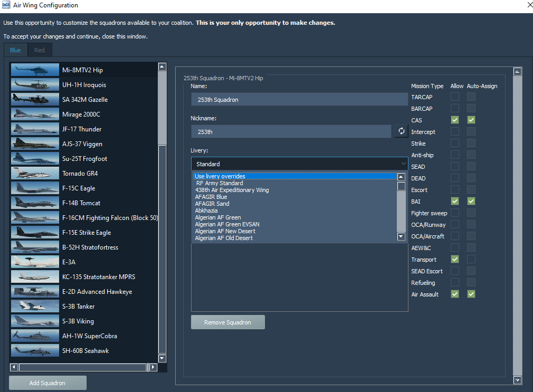Click inside the squadron Name field
Viewport: 533px width, 392px height.
pos(299,99)
